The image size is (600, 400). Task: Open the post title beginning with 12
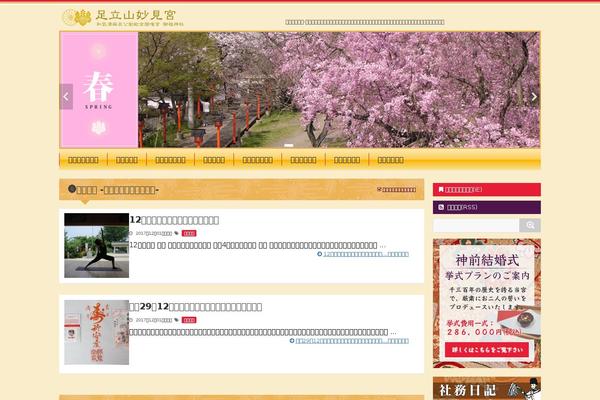click(x=174, y=220)
